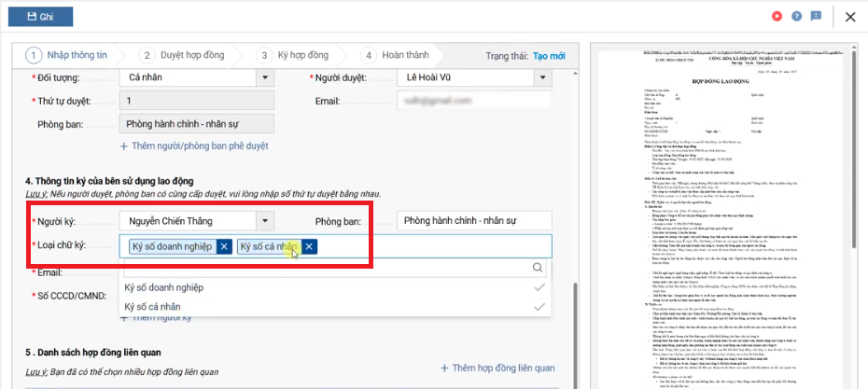The width and height of the screenshot is (868, 389).
Task: Click the signature type search magnifier icon
Action: (537, 268)
